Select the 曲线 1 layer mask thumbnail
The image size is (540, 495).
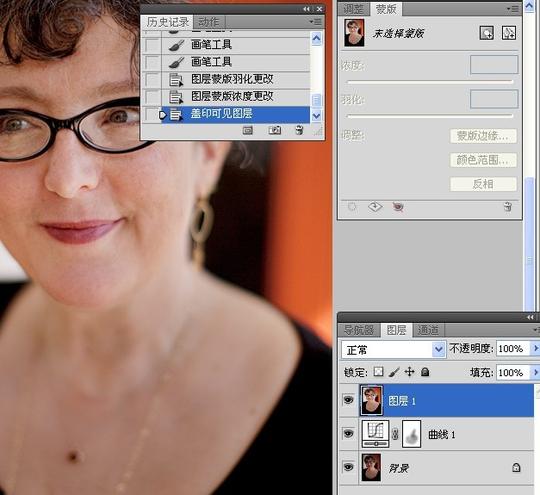click(412, 434)
